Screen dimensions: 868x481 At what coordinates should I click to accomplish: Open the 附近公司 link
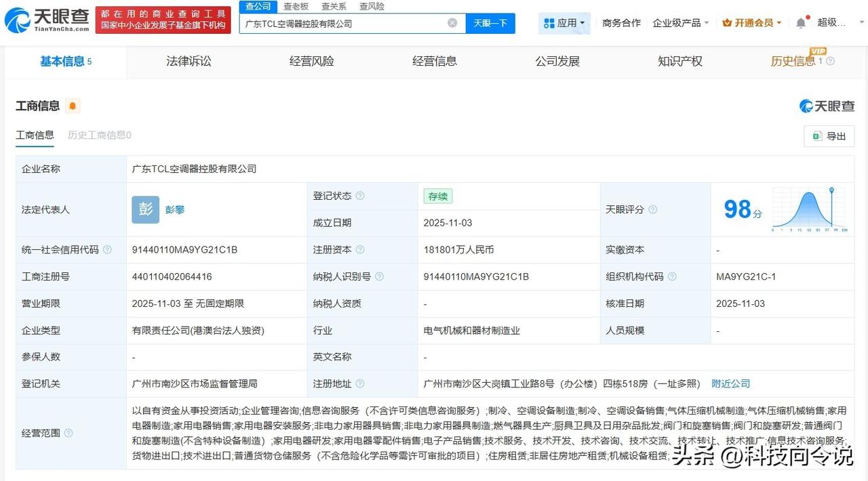730,383
